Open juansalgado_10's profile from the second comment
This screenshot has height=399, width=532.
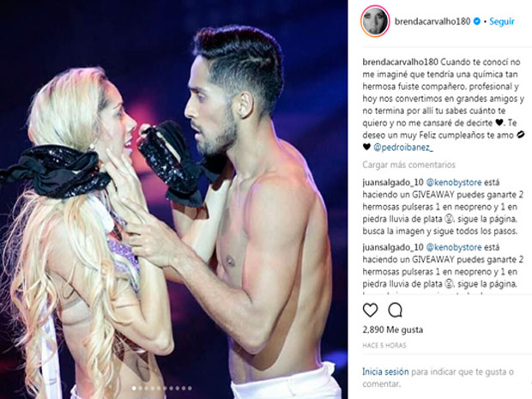pyautogui.click(x=393, y=247)
